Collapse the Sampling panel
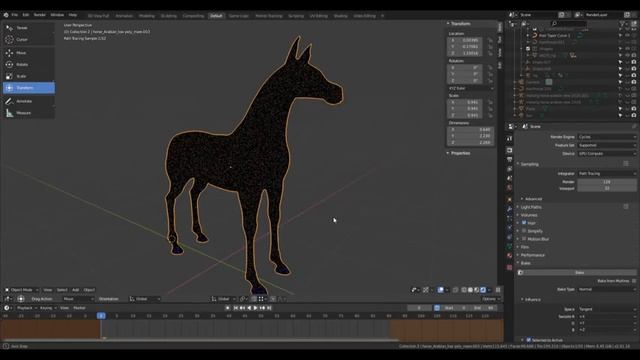Image resolution: width=640 pixels, height=360 pixels. click(x=529, y=164)
